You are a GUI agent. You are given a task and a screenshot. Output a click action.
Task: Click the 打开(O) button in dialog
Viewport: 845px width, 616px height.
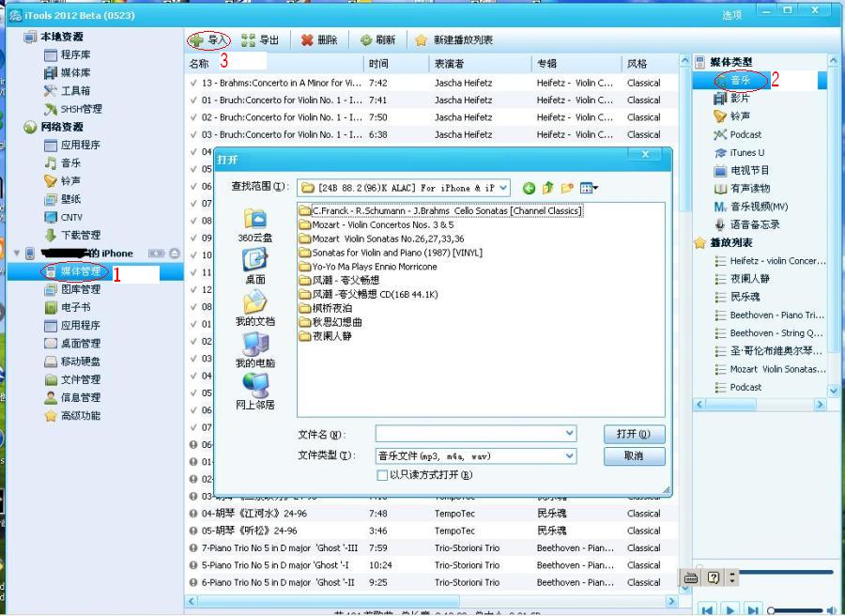[635, 434]
